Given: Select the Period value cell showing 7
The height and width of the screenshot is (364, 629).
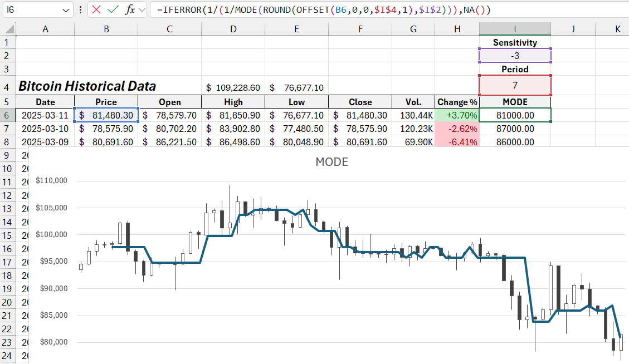Looking at the screenshot, I should 514,85.
